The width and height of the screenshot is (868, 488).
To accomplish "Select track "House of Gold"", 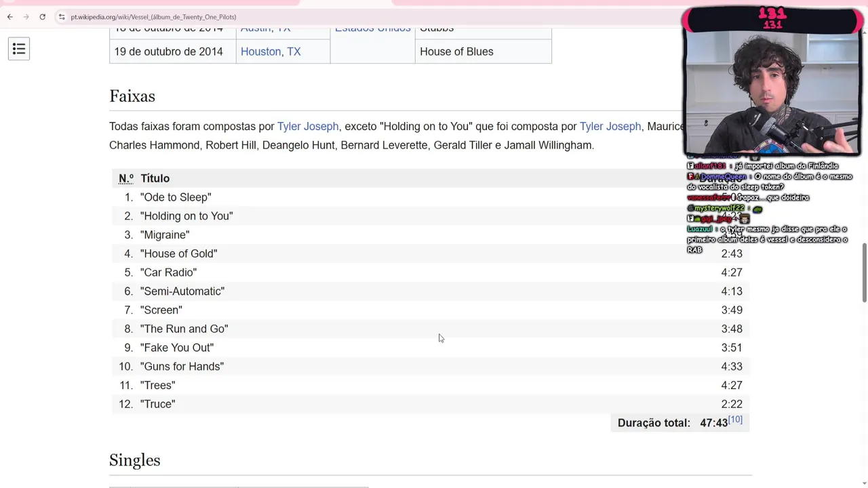I will click(179, 253).
